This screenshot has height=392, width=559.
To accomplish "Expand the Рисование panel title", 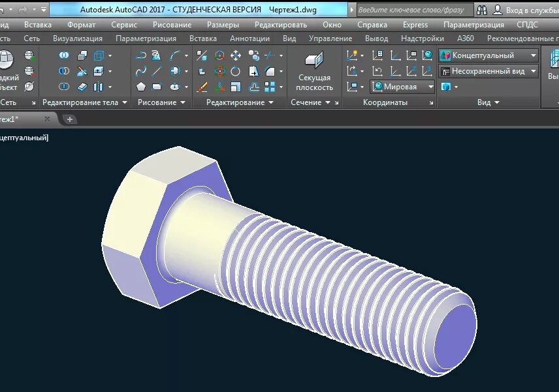I will tap(161, 102).
